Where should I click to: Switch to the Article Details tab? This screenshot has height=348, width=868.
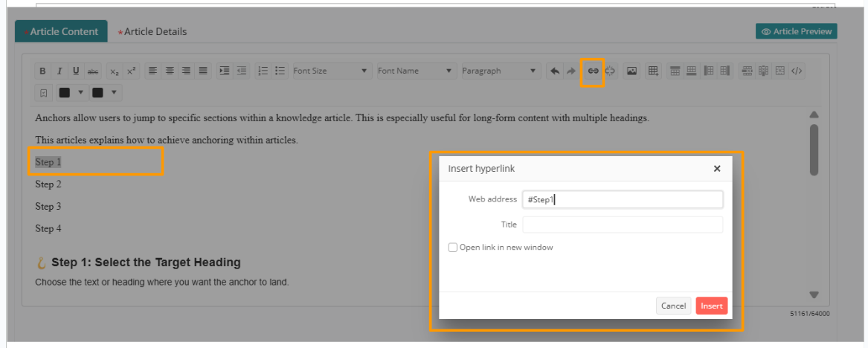coord(155,31)
